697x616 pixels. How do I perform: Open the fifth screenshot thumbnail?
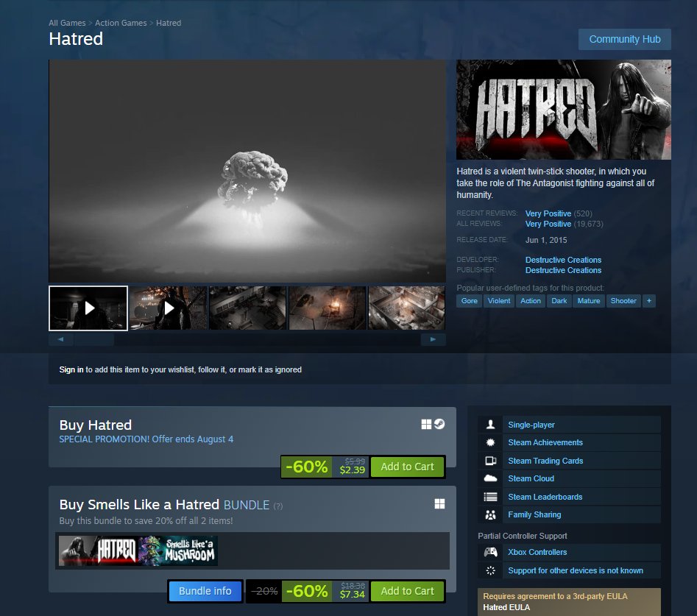click(407, 308)
